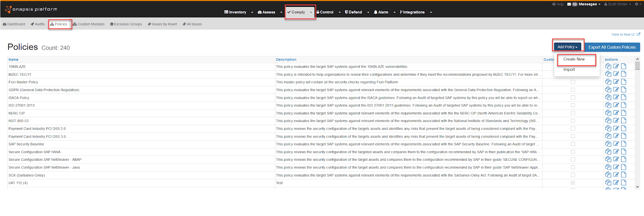Click the policies table vertical scrollbar thumb
The image size is (644, 216).
coord(637,65)
